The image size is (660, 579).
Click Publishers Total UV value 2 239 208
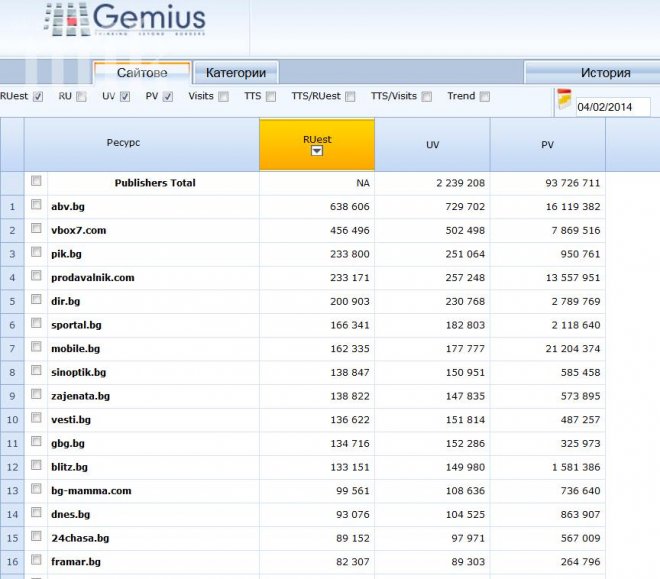tap(460, 183)
